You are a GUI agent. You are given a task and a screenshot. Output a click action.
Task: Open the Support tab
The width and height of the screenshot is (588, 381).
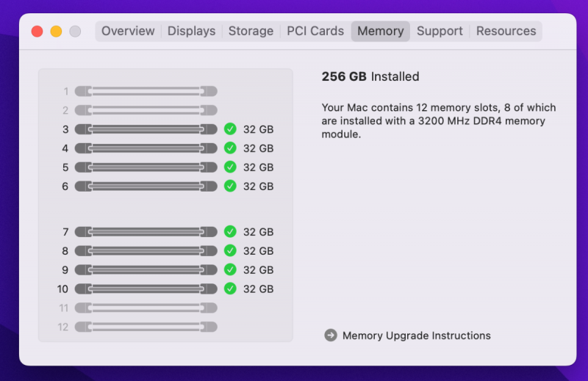[440, 31]
